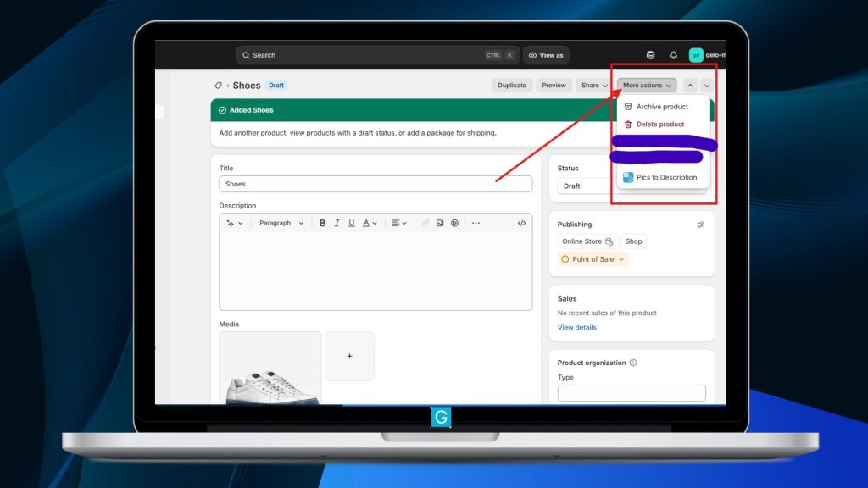
Task: Expand the text color dropdown
Action: point(370,223)
